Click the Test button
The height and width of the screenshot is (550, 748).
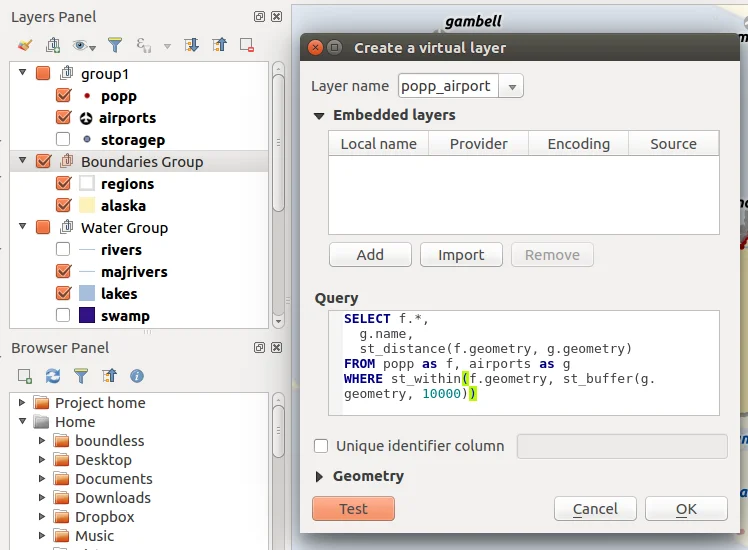(x=353, y=509)
